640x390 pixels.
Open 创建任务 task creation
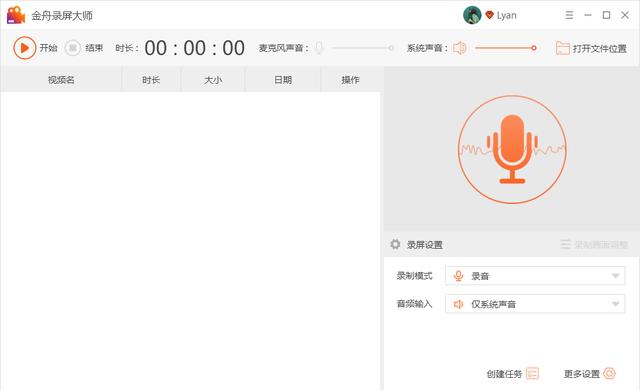point(513,374)
